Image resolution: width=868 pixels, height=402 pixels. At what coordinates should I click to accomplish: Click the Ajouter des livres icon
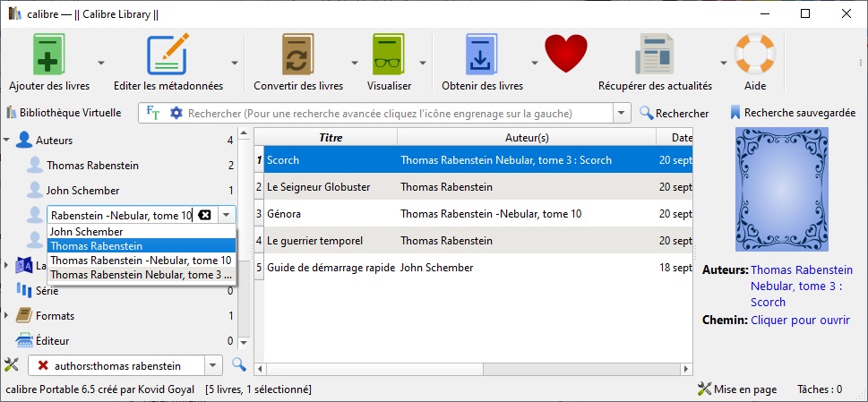[48, 55]
